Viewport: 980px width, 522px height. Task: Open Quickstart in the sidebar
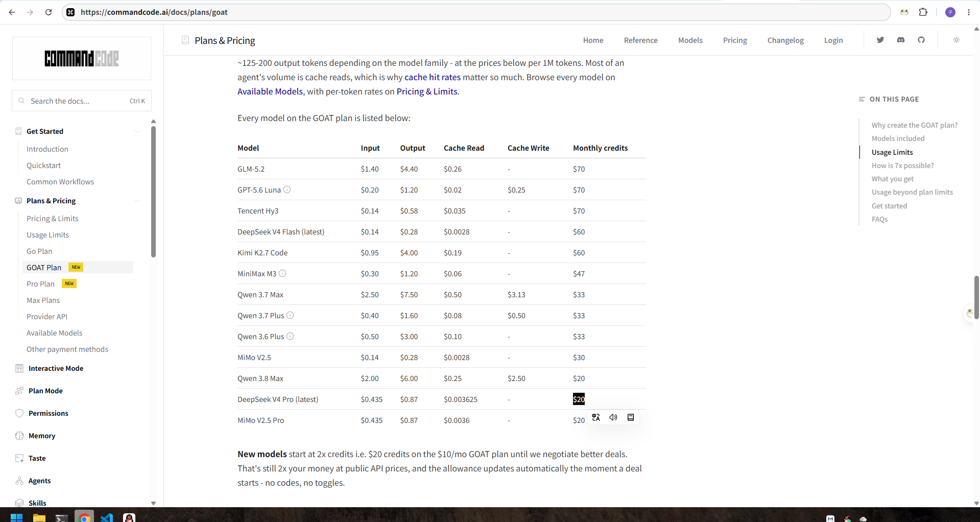coord(44,165)
